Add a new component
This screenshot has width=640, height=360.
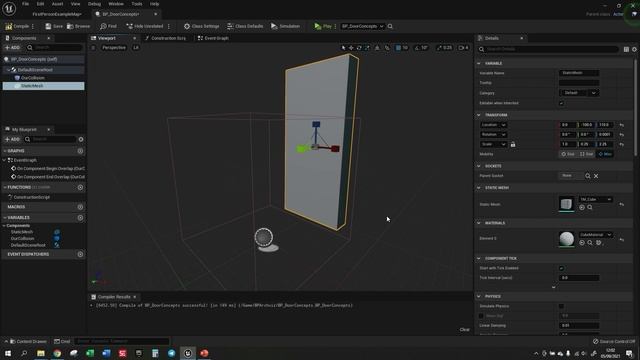[x=12, y=48]
